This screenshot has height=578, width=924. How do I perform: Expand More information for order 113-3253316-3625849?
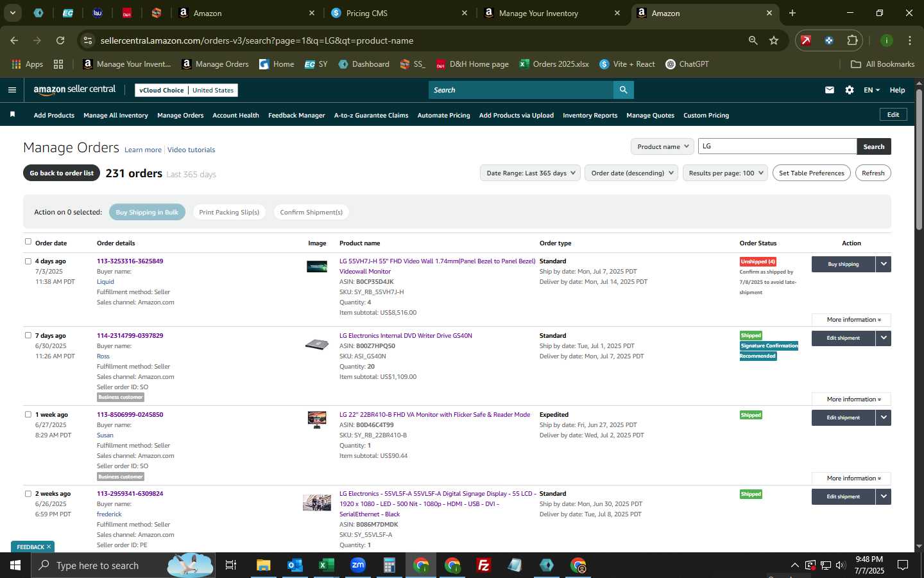[851, 319]
